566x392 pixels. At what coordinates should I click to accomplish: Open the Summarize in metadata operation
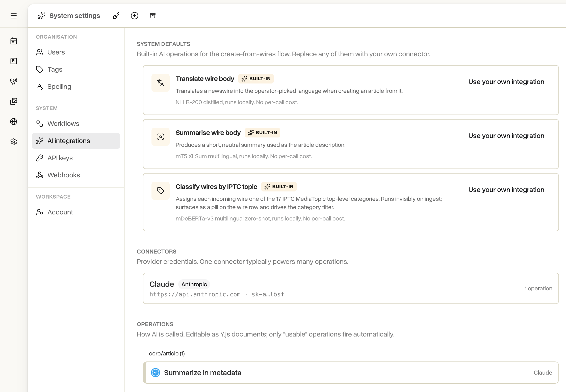351,373
